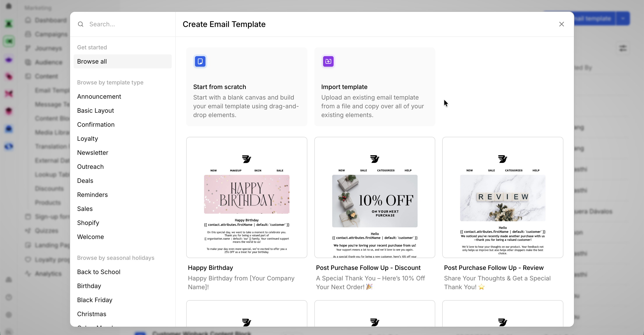Screen dimensions: 644x335
Task: Filter templates by Newsletter
Action: pyautogui.click(x=92, y=153)
